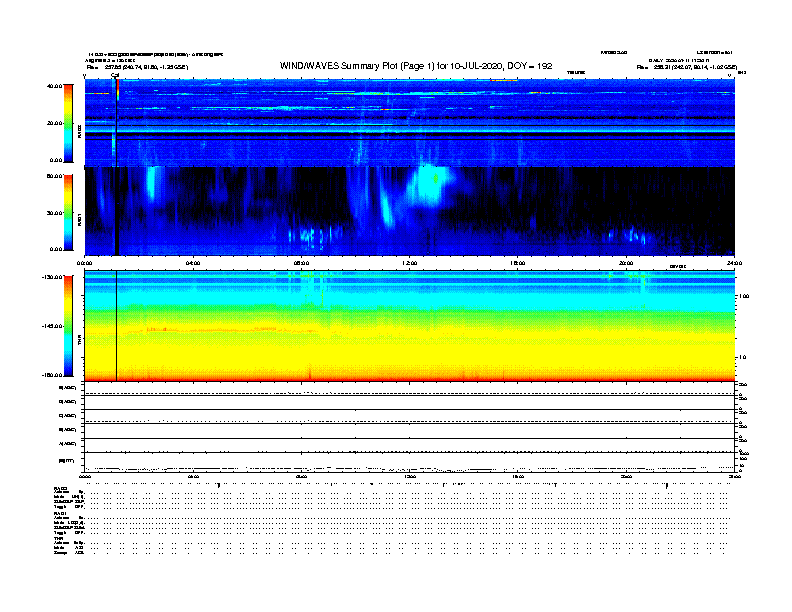Click the RAD1 color scale bar
This screenshot has height=612, width=792.
[68, 213]
